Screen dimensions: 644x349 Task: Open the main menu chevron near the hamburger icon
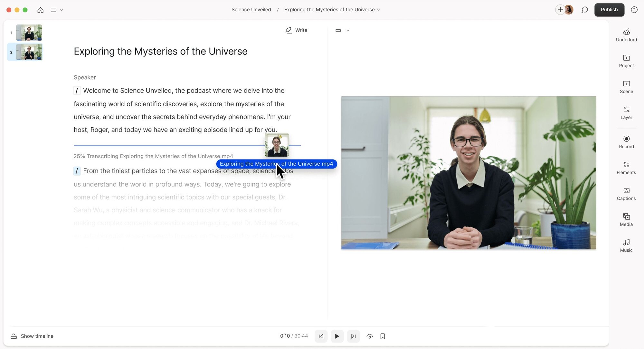(62, 10)
